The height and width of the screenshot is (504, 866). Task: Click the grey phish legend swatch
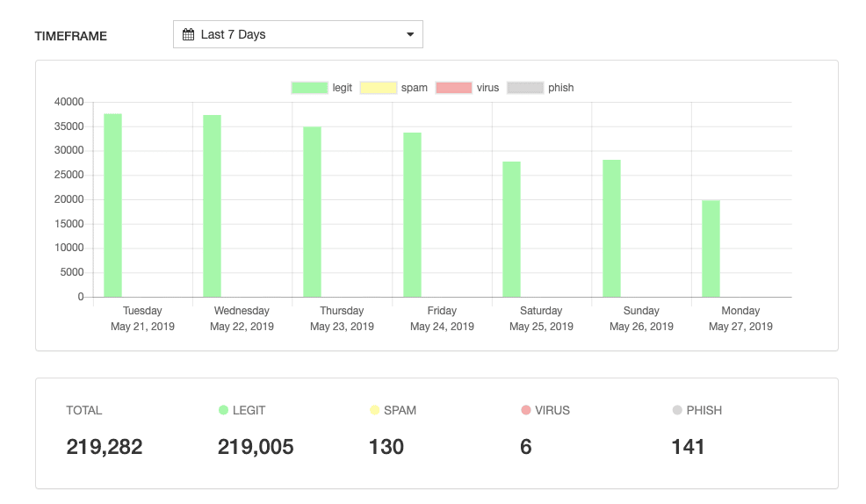(x=525, y=88)
